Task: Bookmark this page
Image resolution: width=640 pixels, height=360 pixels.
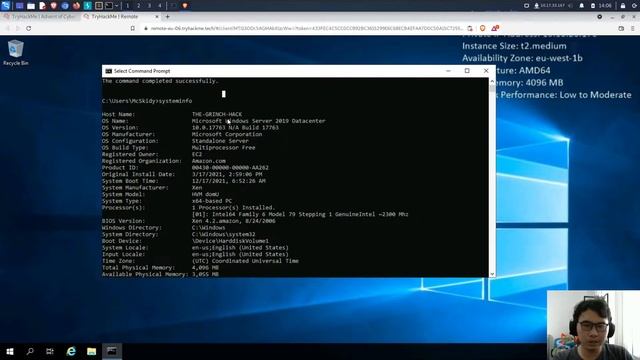Action: 133,28
